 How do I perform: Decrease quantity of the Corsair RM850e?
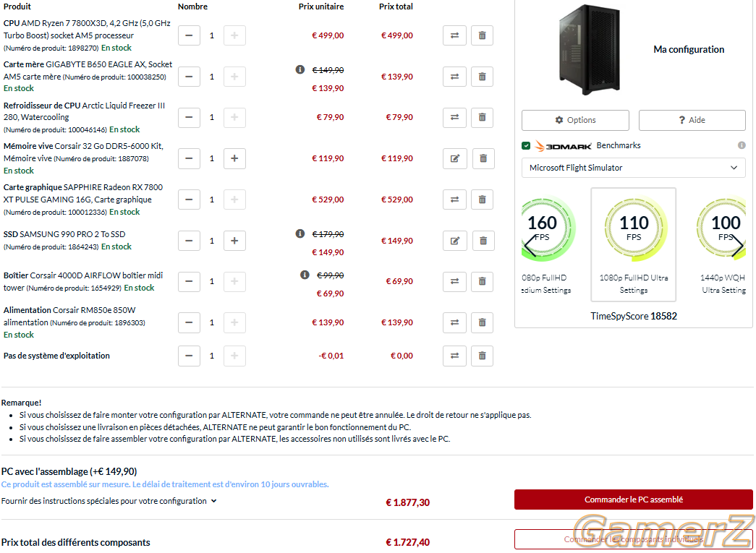[x=189, y=322]
